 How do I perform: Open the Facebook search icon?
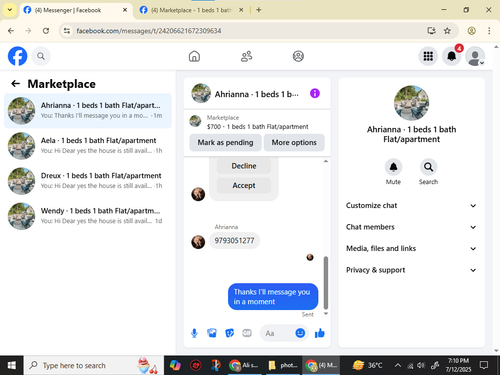(x=41, y=56)
